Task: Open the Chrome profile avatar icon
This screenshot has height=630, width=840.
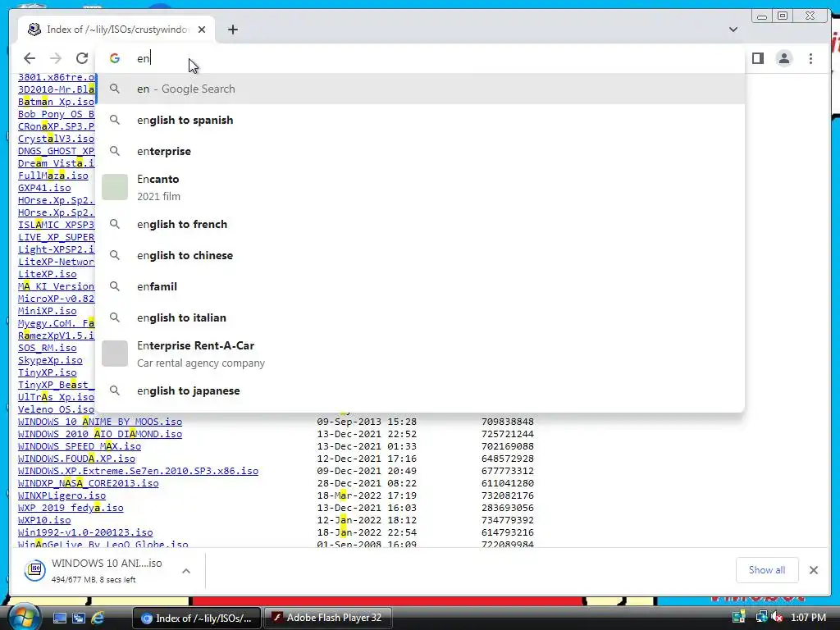Action: 783,58
